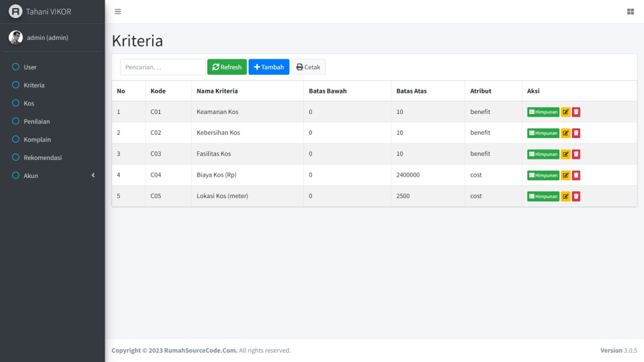Image resolution: width=644 pixels, height=362 pixels.
Task: Select Rekomendasi from the sidebar
Action: (x=43, y=157)
